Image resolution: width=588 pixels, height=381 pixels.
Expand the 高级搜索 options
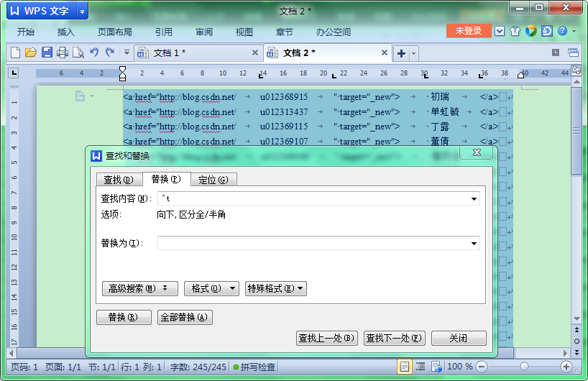click(140, 288)
